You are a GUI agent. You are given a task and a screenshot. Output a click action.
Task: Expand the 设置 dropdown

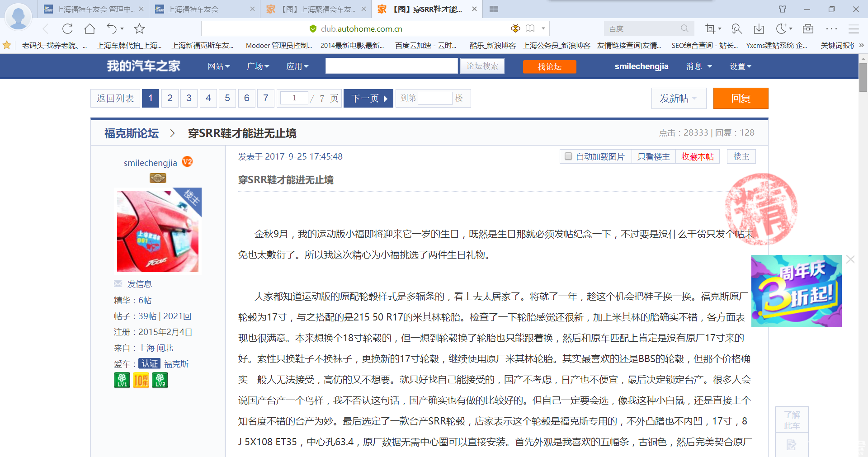tap(740, 66)
